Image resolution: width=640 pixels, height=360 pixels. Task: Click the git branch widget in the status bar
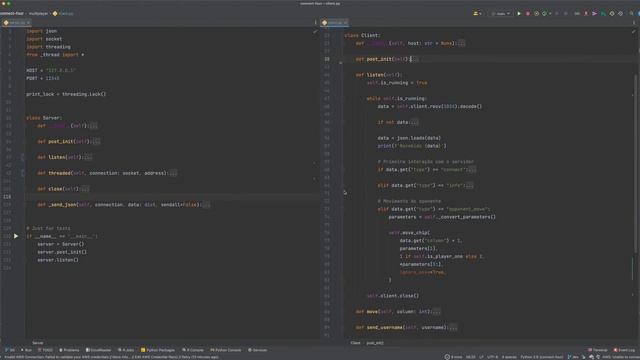pos(573,357)
